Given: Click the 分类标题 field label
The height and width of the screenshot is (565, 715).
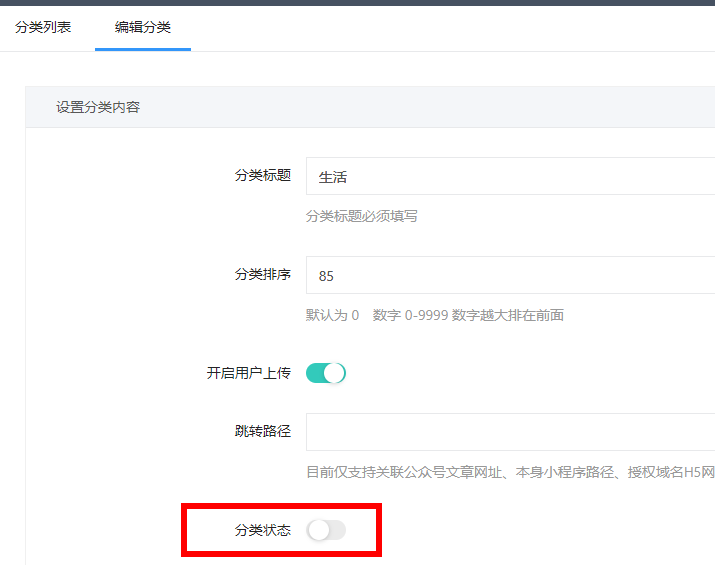Looking at the screenshot, I should pyautogui.click(x=263, y=176).
